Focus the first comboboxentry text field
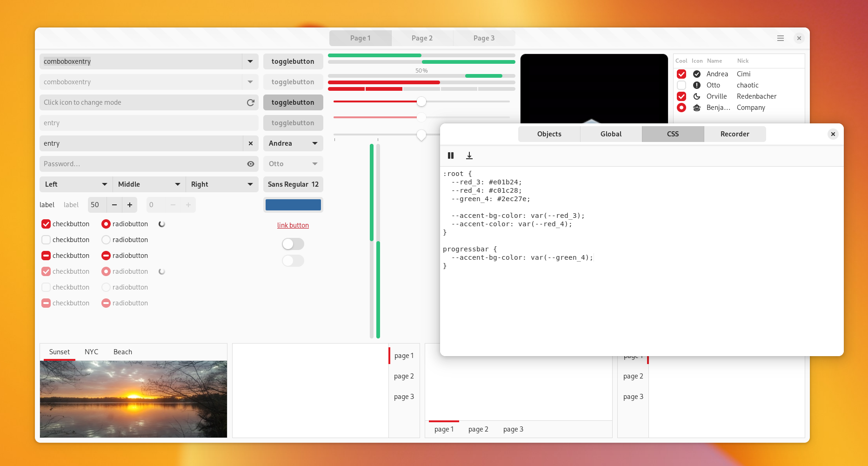The height and width of the screenshot is (466, 868). click(141, 61)
